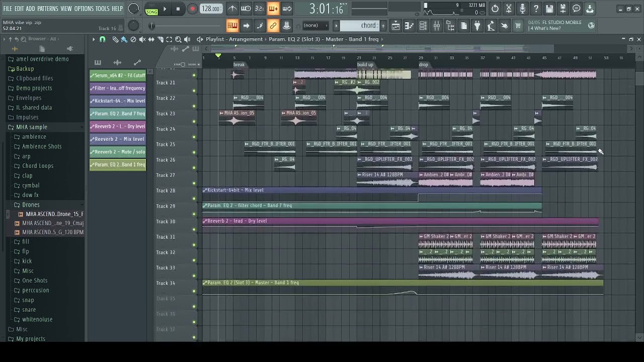Open the chord pattern selector

pos(360,26)
